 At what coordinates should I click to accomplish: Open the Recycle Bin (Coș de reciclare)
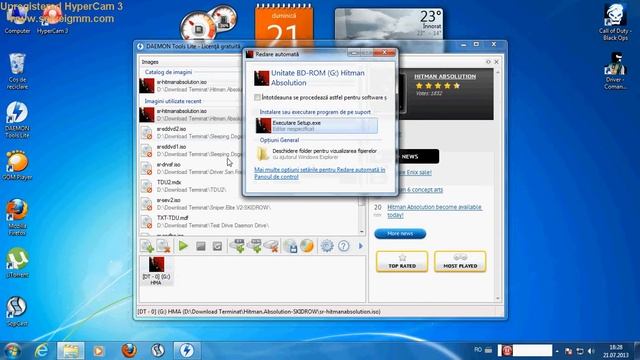17,71
